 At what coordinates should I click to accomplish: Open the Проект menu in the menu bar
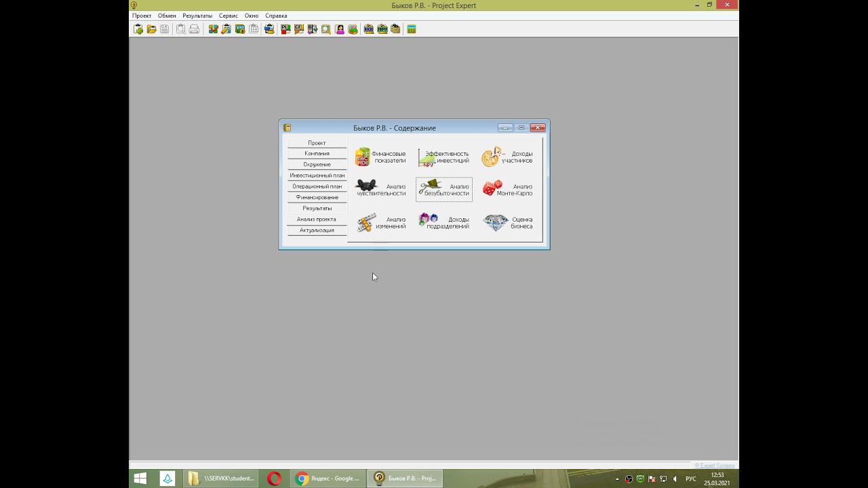click(x=142, y=16)
